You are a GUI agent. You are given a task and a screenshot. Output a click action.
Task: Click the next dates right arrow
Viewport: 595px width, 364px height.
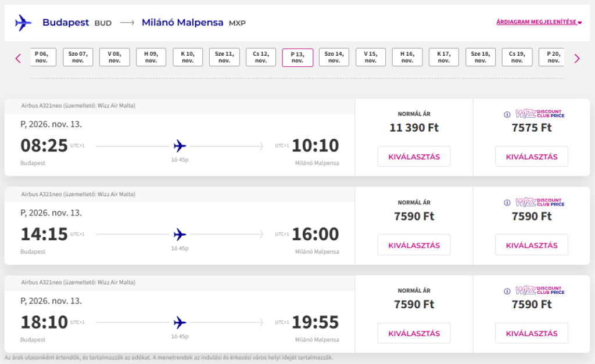click(x=577, y=59)
